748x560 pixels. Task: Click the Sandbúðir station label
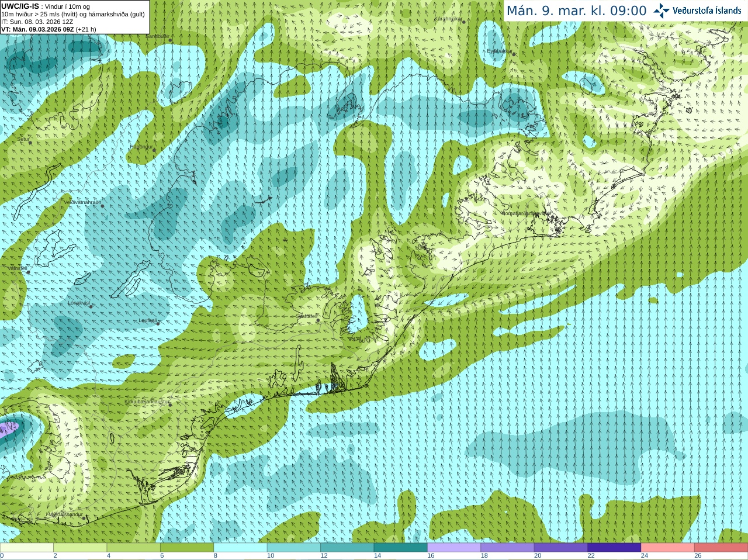click(157, 36)
